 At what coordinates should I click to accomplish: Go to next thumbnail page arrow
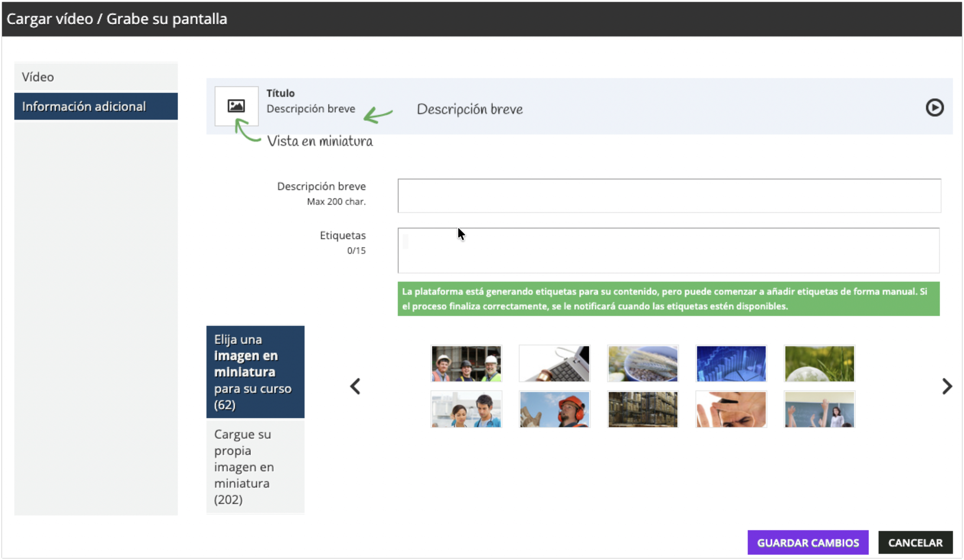947,386
